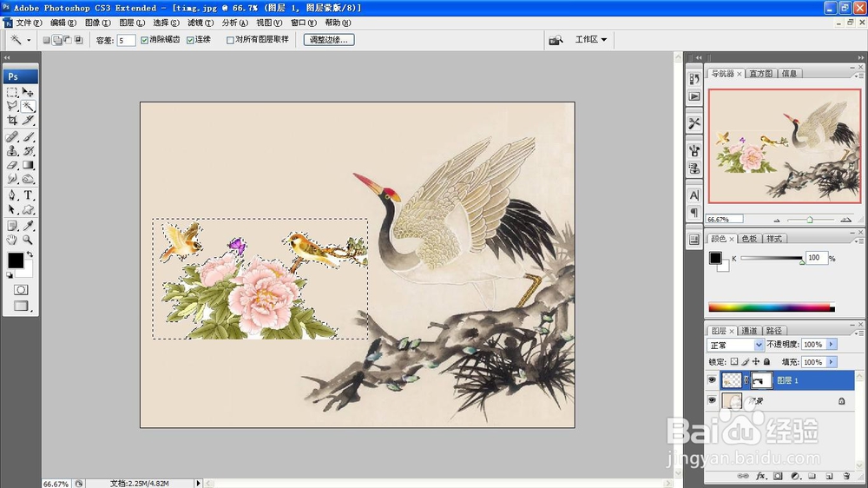Toggle lock all padlock icon
This screenshot has height=488, width=868.
click(766, 362)
